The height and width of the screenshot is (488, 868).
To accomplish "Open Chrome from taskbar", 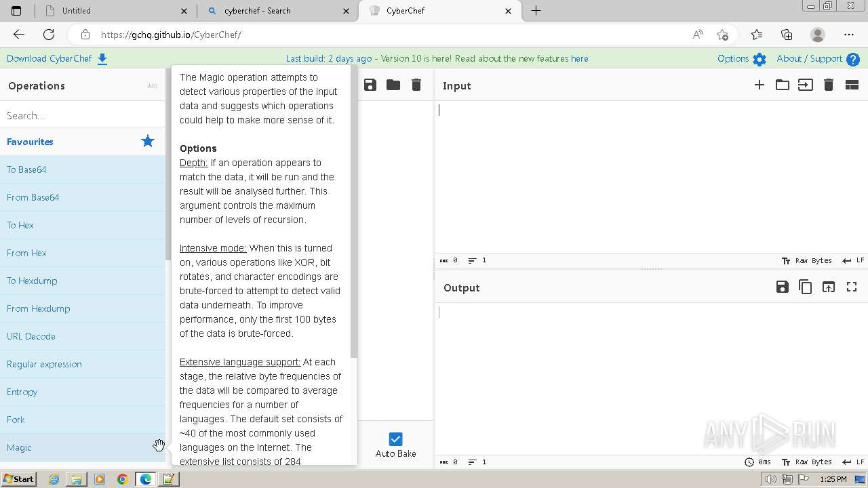I will [123, 479].
